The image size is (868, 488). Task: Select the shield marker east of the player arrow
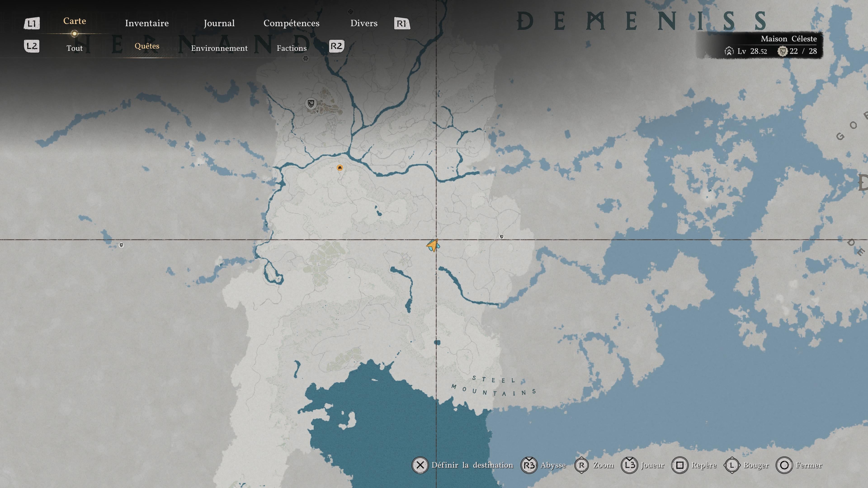[501, 237]
